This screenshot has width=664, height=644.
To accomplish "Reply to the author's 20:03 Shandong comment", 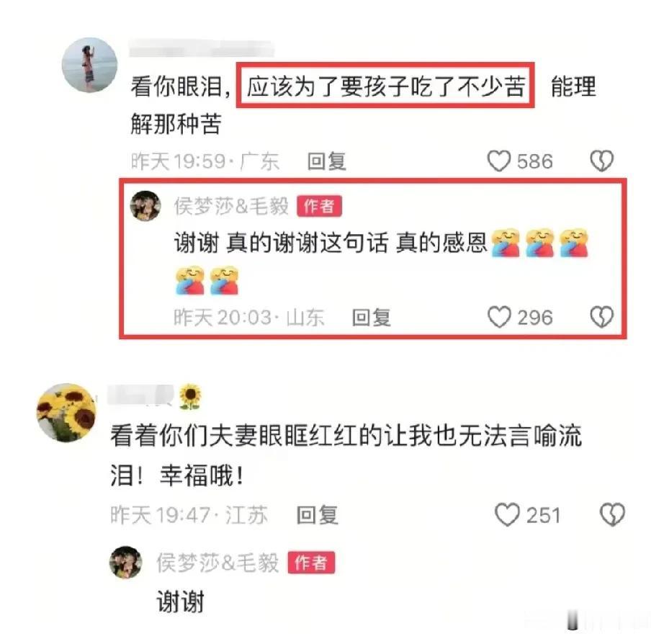I will [372, 318].
